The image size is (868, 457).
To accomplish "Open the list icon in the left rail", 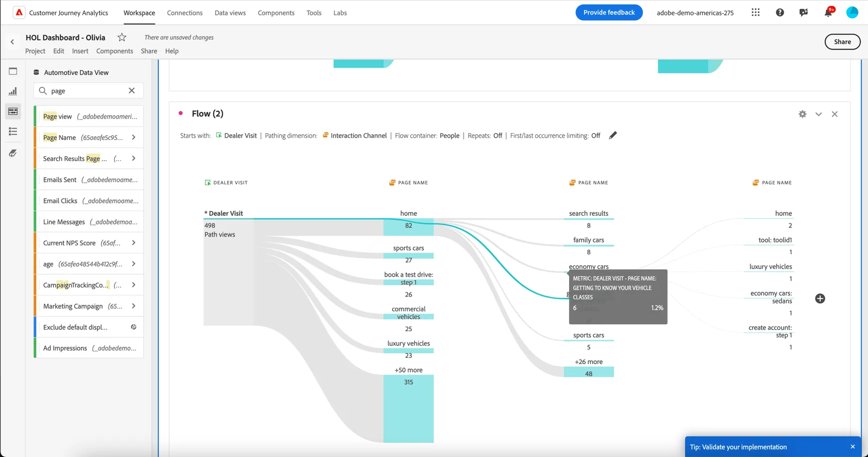I will (x=13, y=132).
